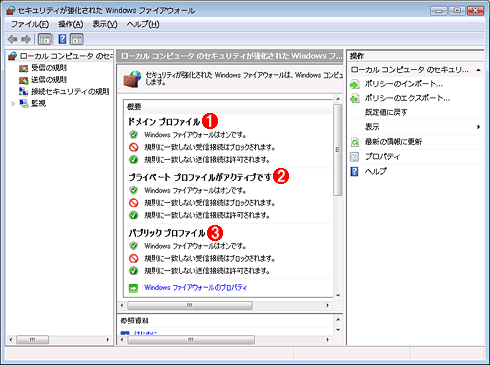
Task: Click the 最新の情報に更新 refresh icon
Action: [355, 142]
